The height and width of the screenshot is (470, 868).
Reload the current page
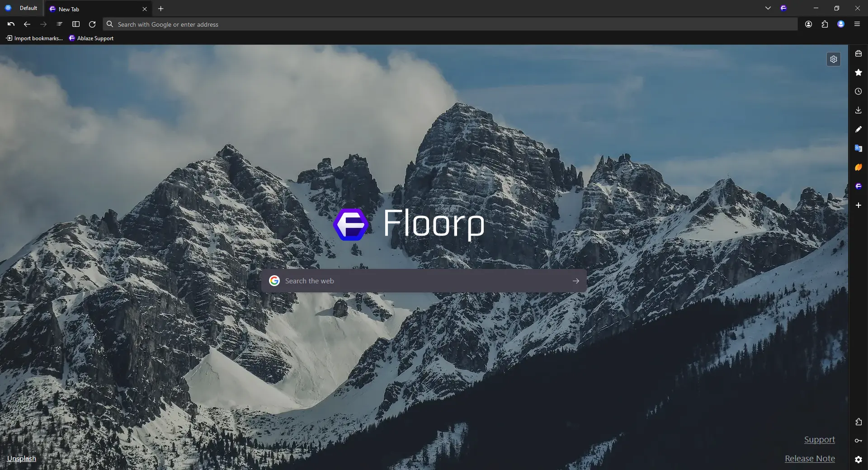(92, 24)
